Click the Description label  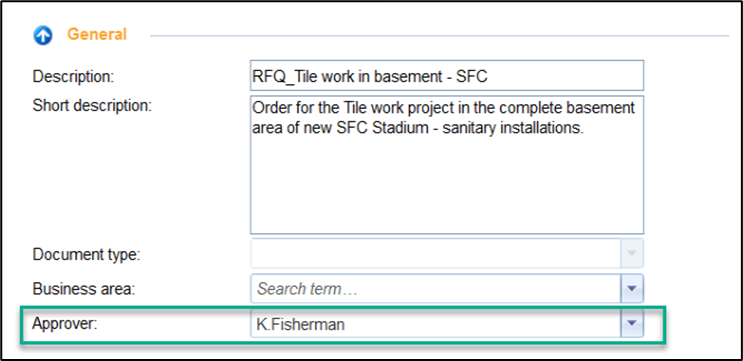[73, 76]
